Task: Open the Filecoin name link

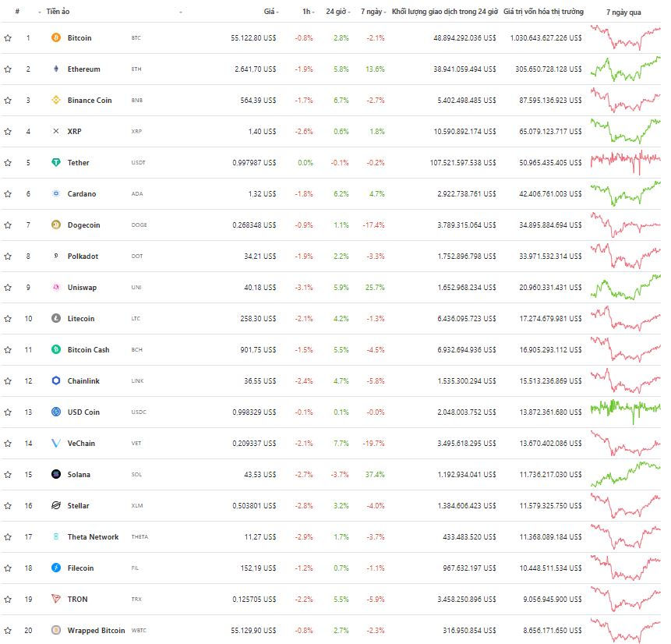Action: pyautogui.click(x=80, y=568)
